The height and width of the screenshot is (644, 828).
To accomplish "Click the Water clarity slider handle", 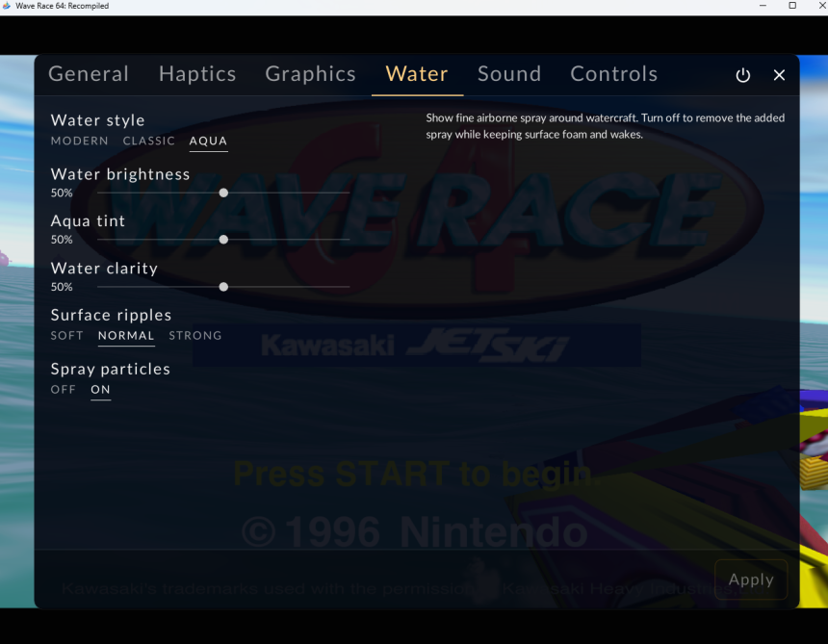I will coord(224,287).
